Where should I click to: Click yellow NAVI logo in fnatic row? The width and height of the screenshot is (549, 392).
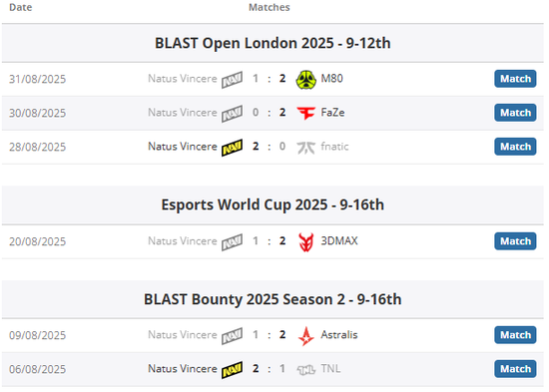[x=232, y=148]
